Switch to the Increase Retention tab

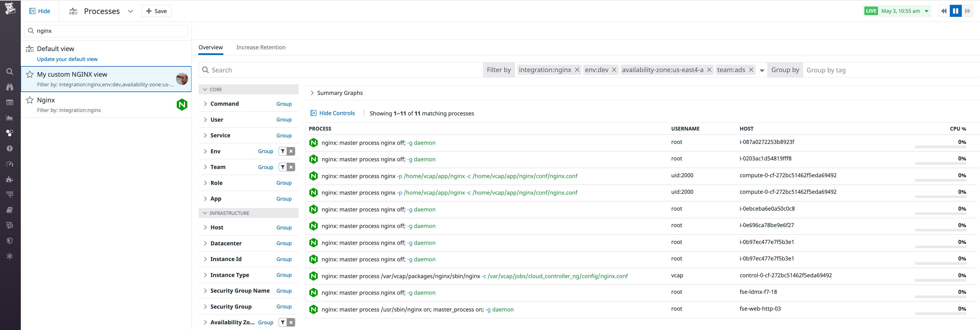261,47
